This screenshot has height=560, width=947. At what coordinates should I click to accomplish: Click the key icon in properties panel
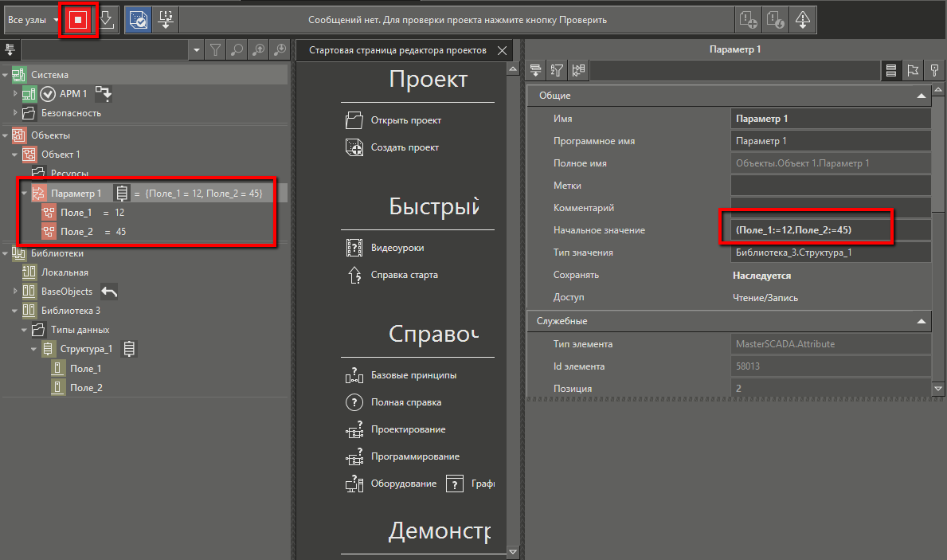[934, 70]
